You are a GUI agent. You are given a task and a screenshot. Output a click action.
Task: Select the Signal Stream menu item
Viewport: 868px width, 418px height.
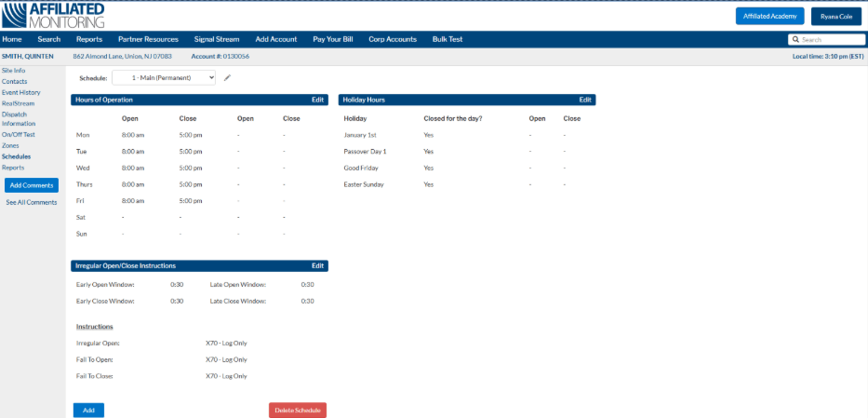[x=217, y=40]
